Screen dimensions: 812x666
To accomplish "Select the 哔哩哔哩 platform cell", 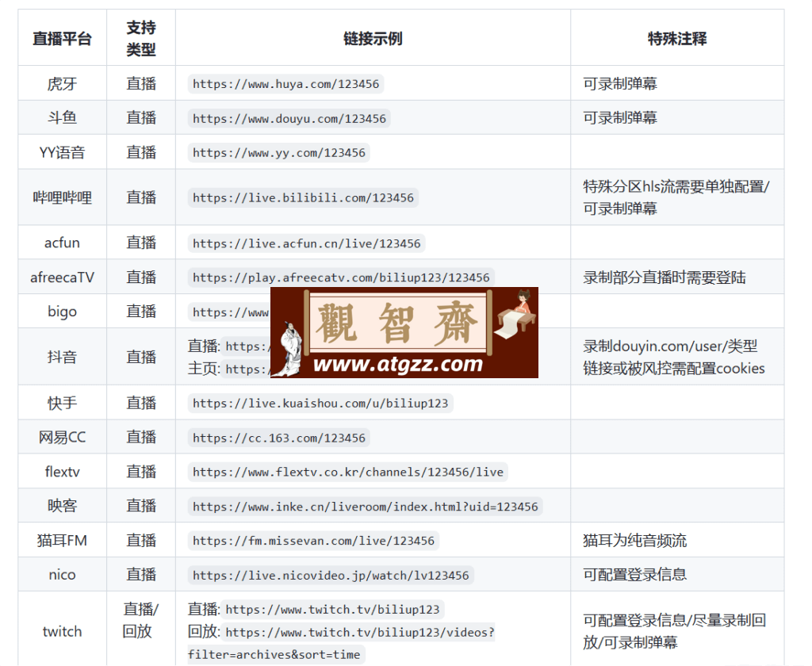I will pos(62,197).
